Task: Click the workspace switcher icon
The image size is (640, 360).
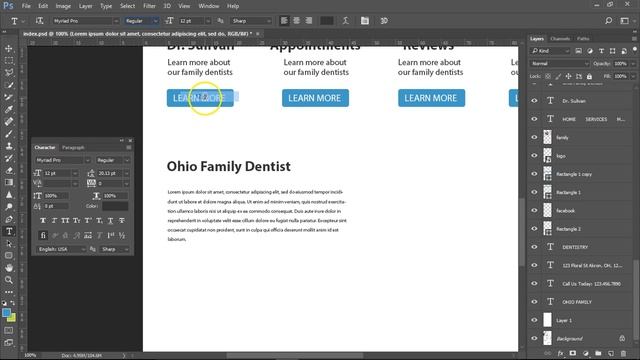Action: [624, 21]
